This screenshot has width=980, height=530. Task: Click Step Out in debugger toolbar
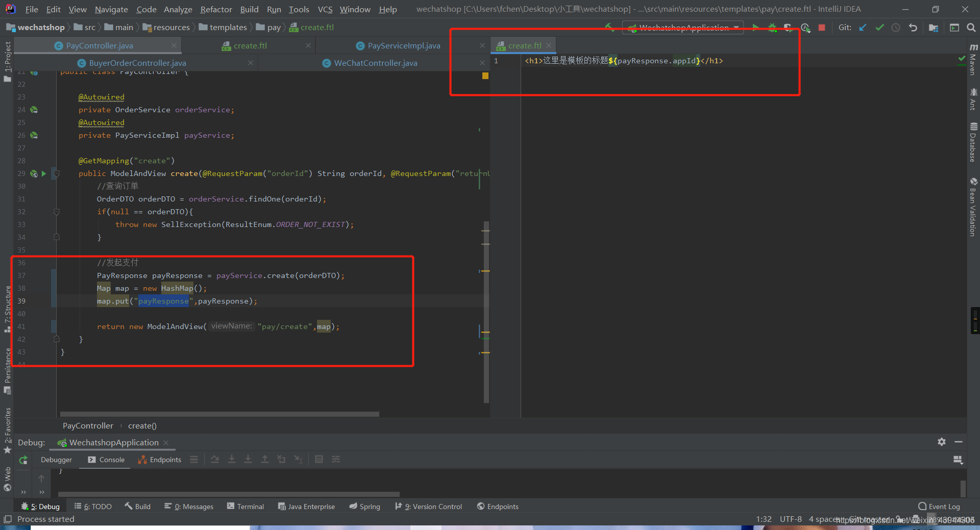click(265, 460)
